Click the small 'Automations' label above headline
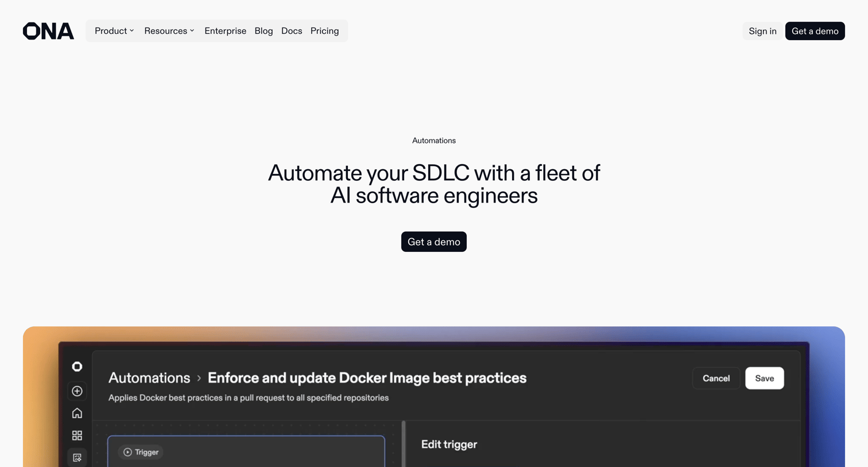This screenshot has width=868, height=467. pos(434,141)
